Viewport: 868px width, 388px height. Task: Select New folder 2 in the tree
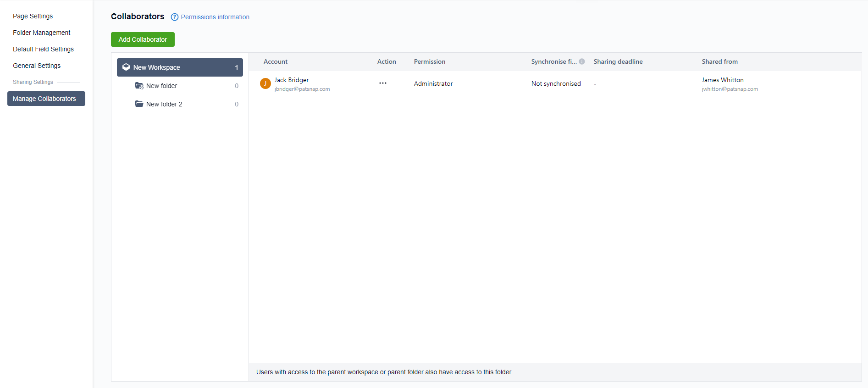pyautogui.click(x=164, y=104)
